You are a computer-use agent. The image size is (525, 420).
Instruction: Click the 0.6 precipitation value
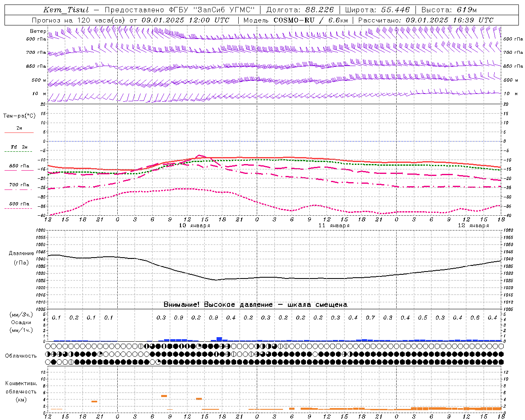[x=475, y=318]
